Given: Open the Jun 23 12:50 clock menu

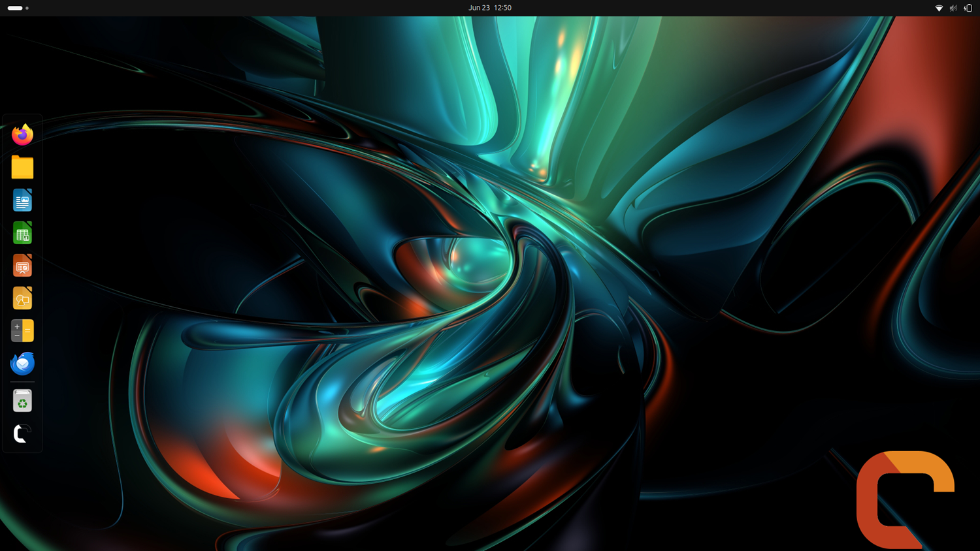Looking at the screenshot, I should (x=490, y=8).
